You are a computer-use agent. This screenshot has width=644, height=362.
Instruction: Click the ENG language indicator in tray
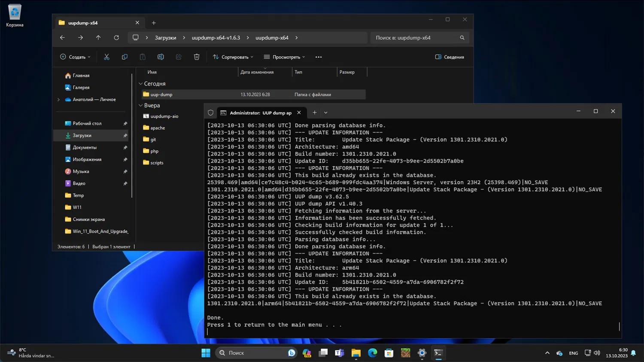(x=573, y=353)
